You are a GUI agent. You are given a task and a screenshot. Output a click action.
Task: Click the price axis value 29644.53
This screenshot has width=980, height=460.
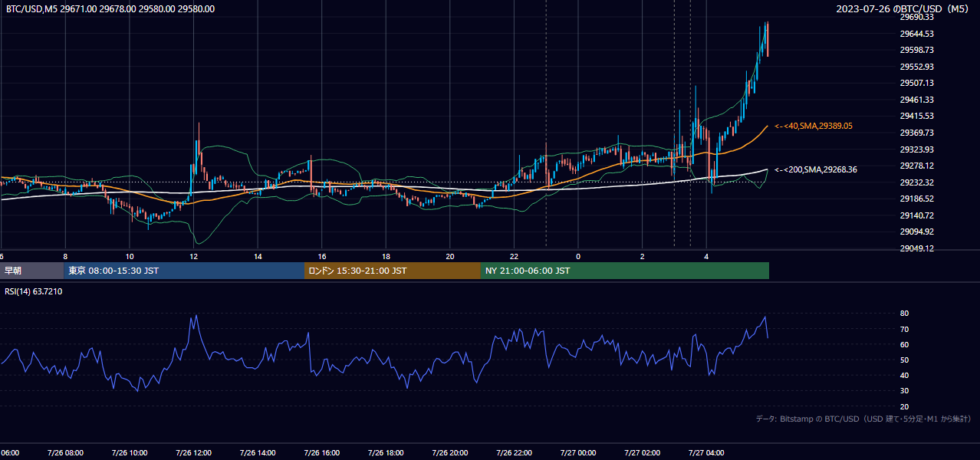click(x=916, y=34)
